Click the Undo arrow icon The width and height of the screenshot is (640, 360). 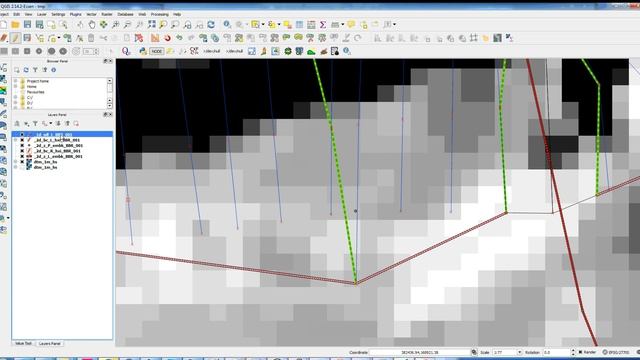point(179,38)
